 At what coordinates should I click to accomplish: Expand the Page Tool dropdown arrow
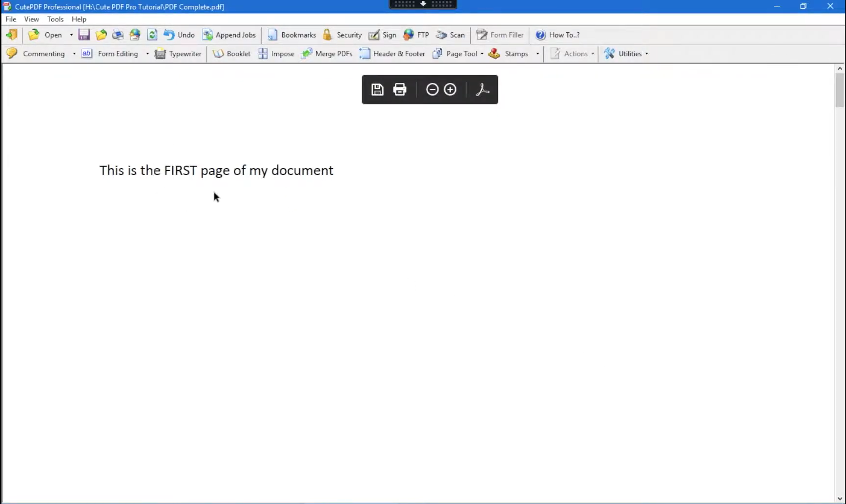tap(482, 54)
